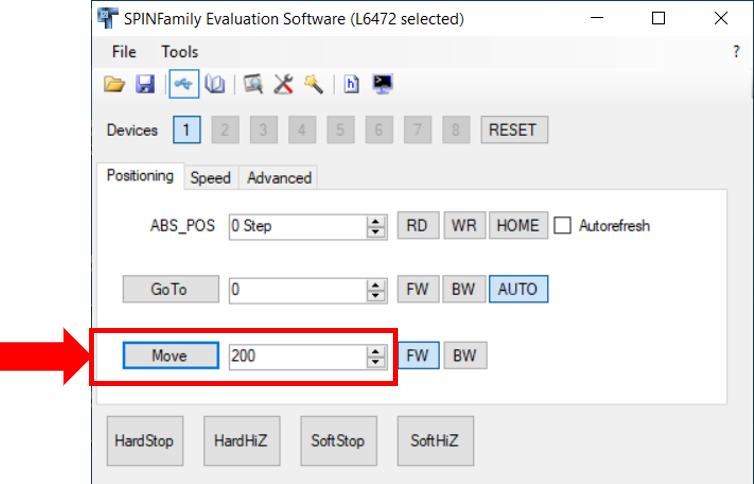
Task: Click the SoftStop button
Action: pos(339,441)
